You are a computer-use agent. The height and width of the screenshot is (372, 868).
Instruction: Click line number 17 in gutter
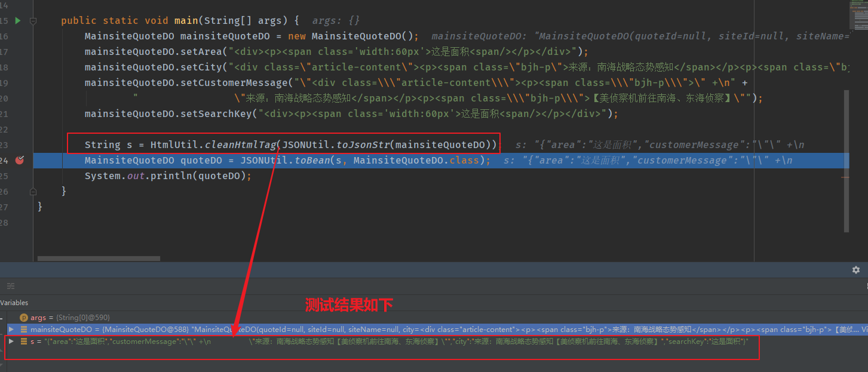pos(3,51)
